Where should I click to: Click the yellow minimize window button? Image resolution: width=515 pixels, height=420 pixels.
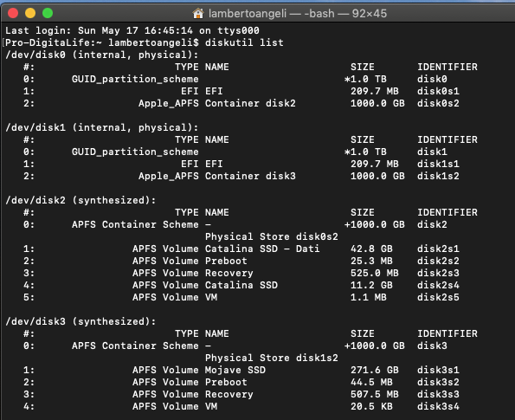(30, 13)
